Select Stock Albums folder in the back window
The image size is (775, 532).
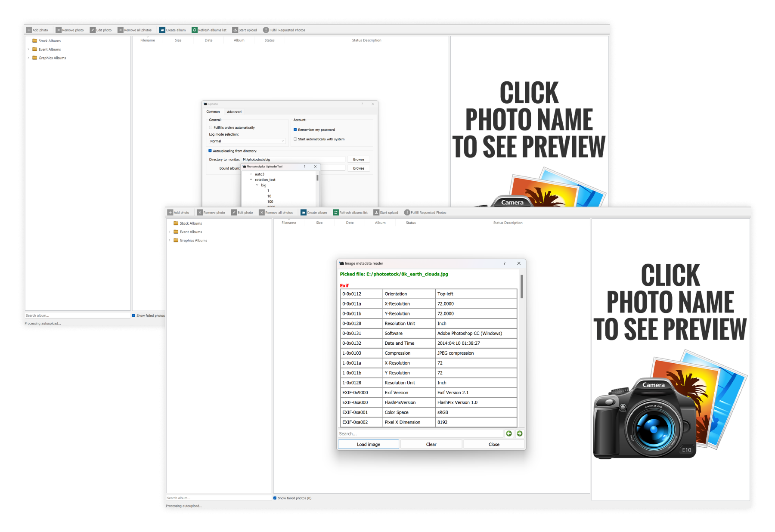[46, 41]
